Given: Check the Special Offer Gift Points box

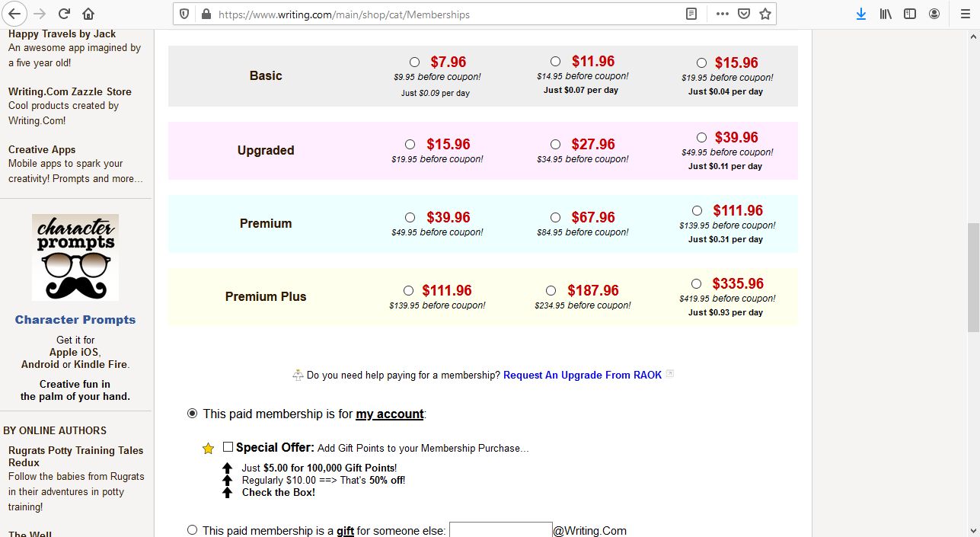Looking at the screenshot, I should 228,447.
